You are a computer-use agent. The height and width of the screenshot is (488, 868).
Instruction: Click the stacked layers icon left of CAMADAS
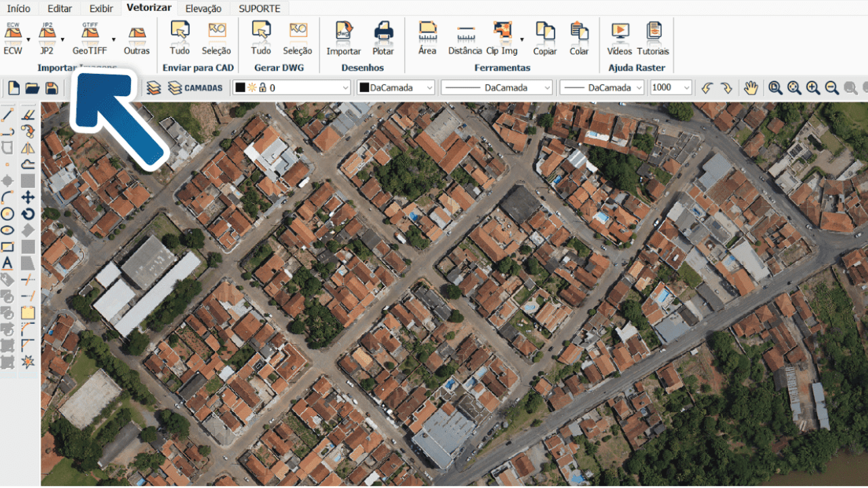click(154, 87)
